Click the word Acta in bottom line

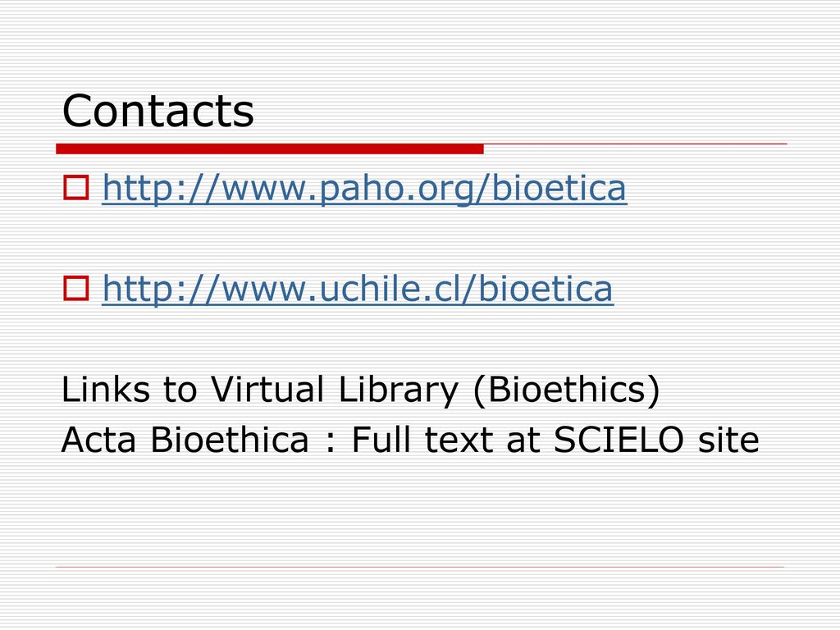point(98,440)
